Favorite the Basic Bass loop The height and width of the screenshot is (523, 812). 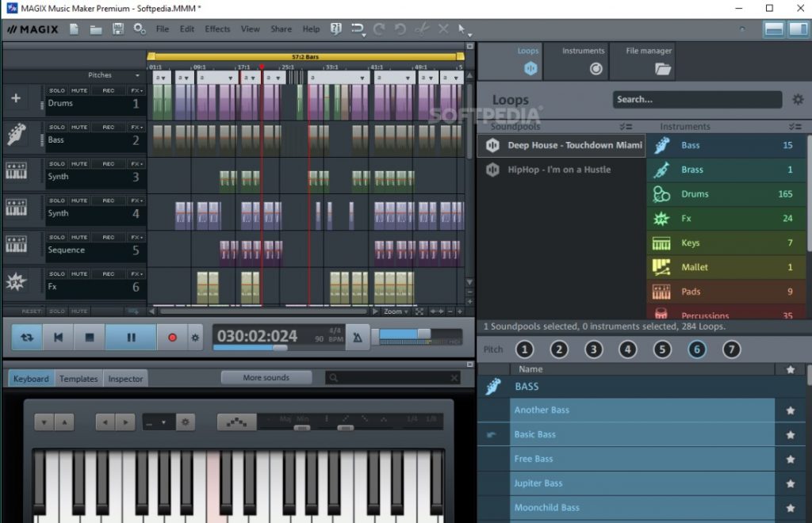tap(790, 434)
